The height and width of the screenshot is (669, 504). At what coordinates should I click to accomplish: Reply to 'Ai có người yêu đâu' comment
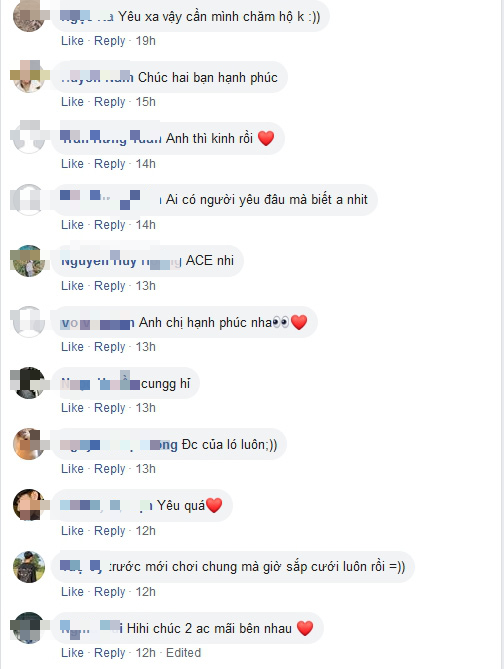click(x=110, y=225)
